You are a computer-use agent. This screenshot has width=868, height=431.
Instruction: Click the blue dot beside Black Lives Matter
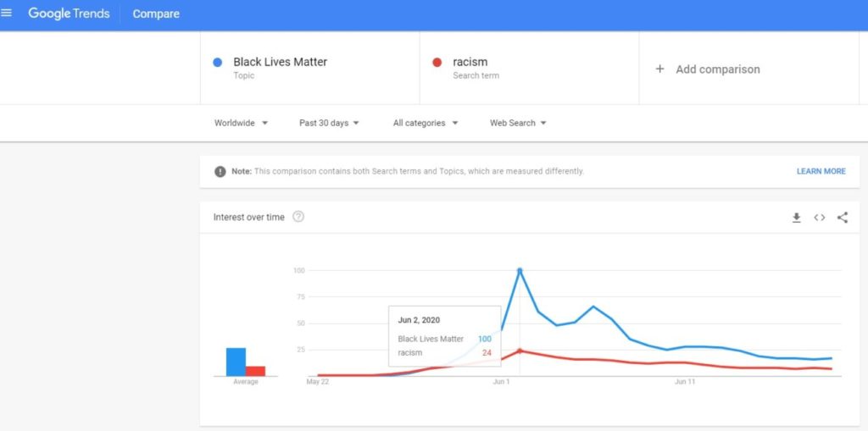[x=218, y=63]
